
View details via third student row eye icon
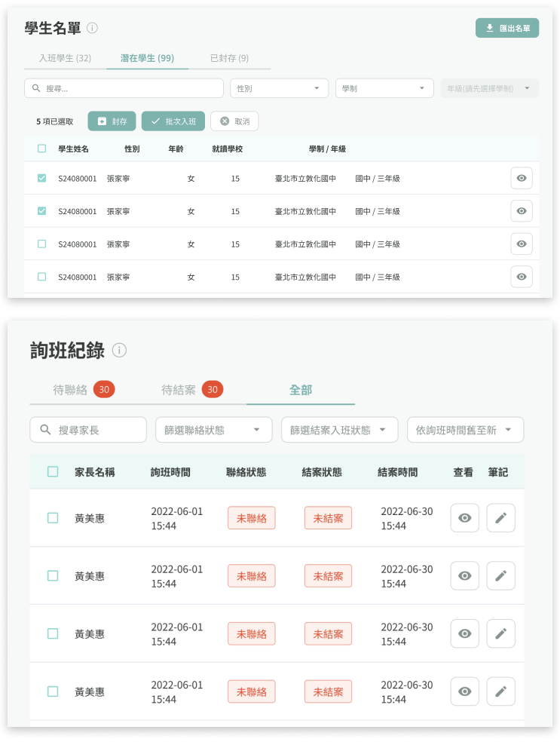pos(522,244)
